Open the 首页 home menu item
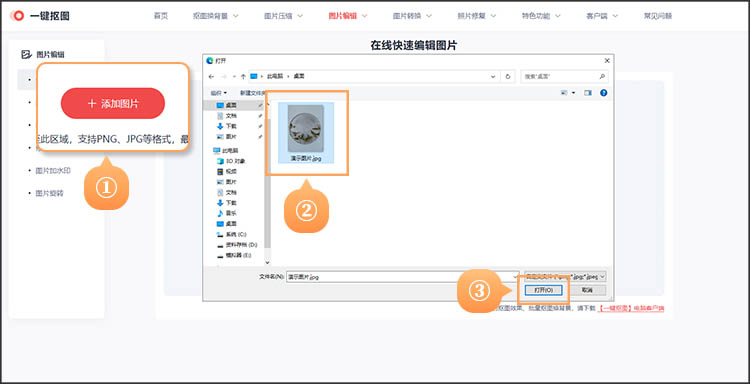The image size is (750, 384). click(x=161, y=16)
